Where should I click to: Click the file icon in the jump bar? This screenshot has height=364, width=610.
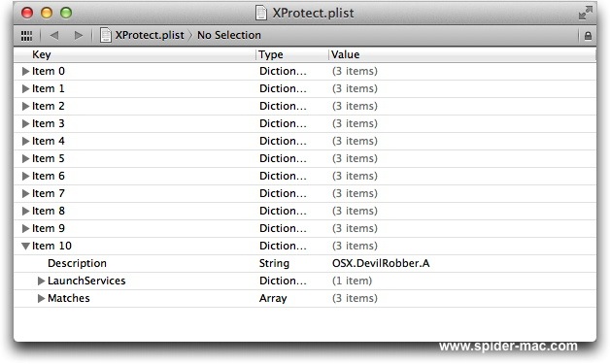106,35
